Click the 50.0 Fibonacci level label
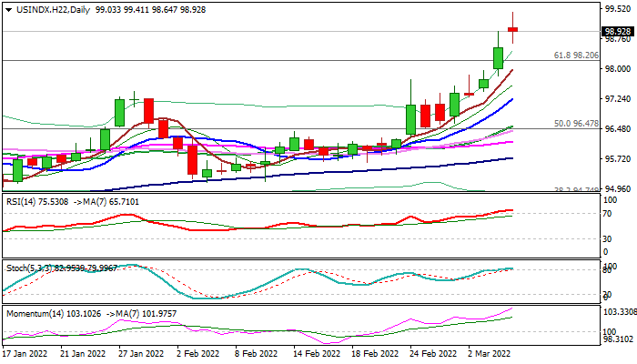 pyautogui.click(x=576, y=123)
